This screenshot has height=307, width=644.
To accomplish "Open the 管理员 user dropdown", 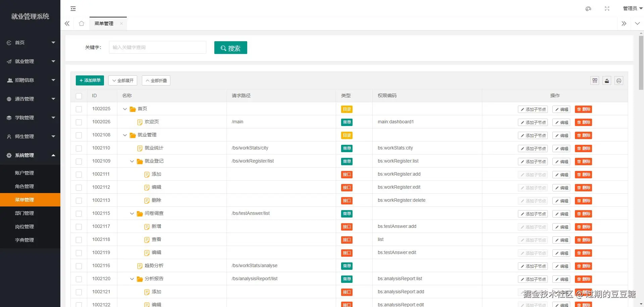I will tap(633, 8).
